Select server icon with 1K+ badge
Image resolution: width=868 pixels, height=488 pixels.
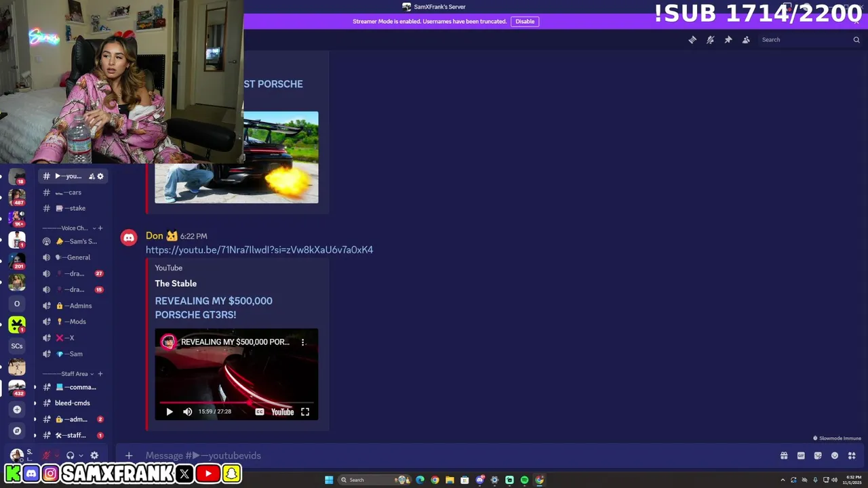17,218
